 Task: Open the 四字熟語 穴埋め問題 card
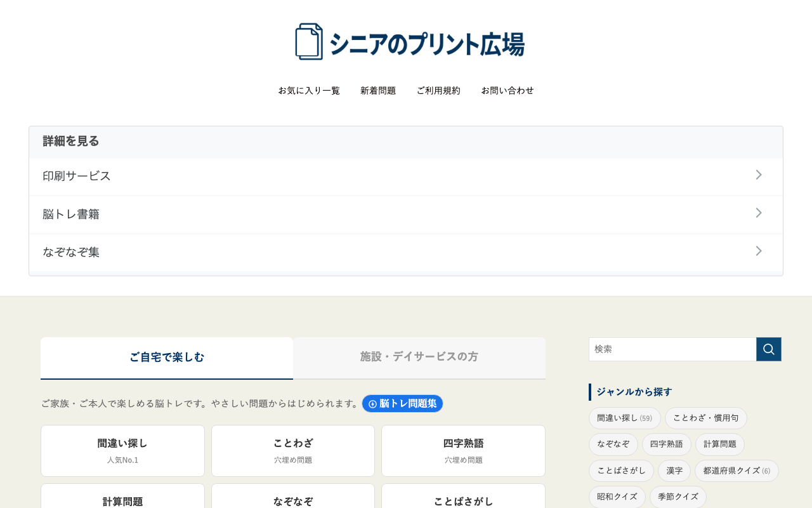click(463, 450)
